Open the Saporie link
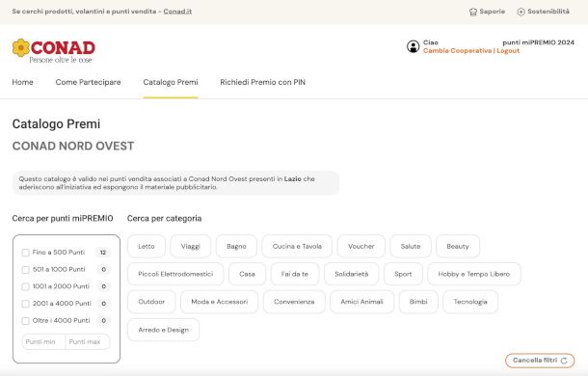This screenshot has width=588, height=376. pyautogui.click(x=487, y=12)
